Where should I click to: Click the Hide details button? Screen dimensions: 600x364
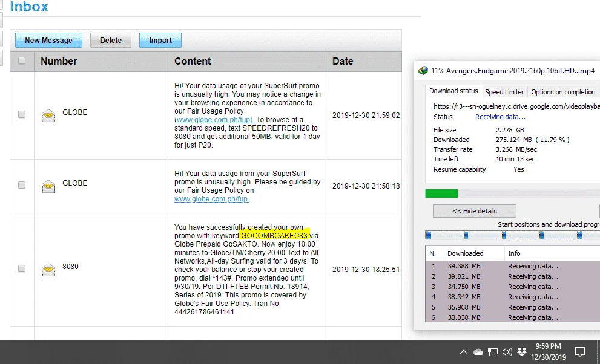pos(475,211)
